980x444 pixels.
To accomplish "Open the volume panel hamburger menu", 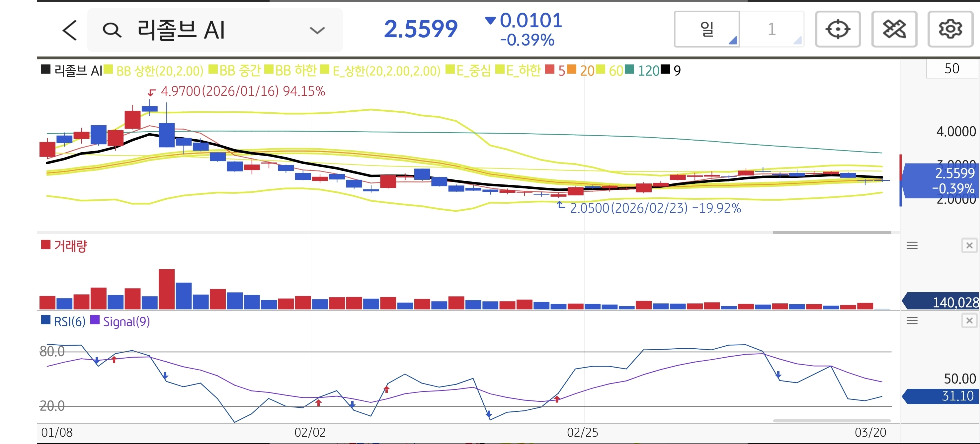I will point(912,246).
